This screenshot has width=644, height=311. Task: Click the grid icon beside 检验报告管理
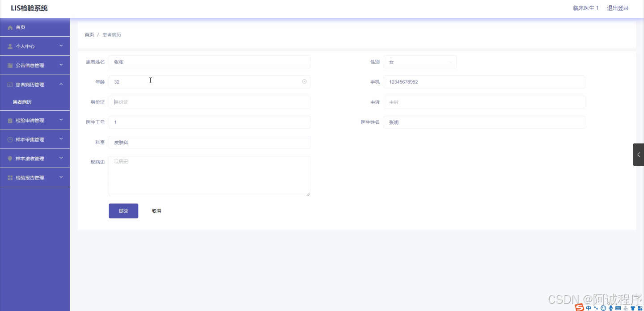(9, 177)
